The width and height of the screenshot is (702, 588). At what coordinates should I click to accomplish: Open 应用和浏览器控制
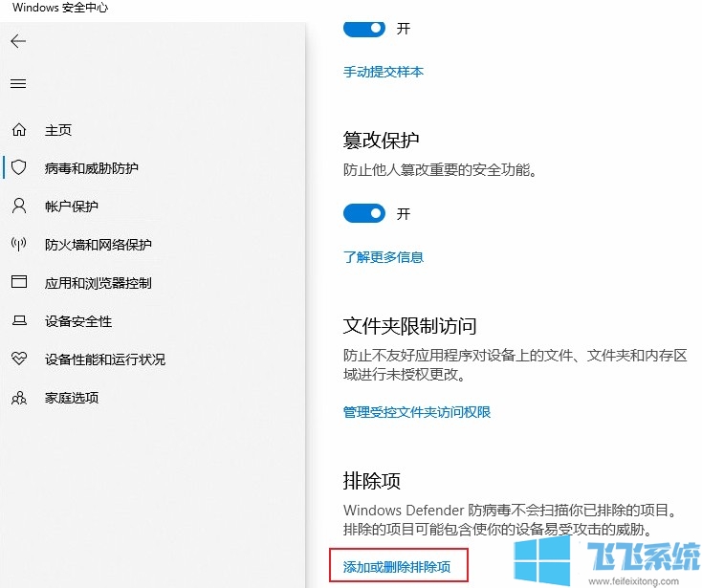coord(99,283)
